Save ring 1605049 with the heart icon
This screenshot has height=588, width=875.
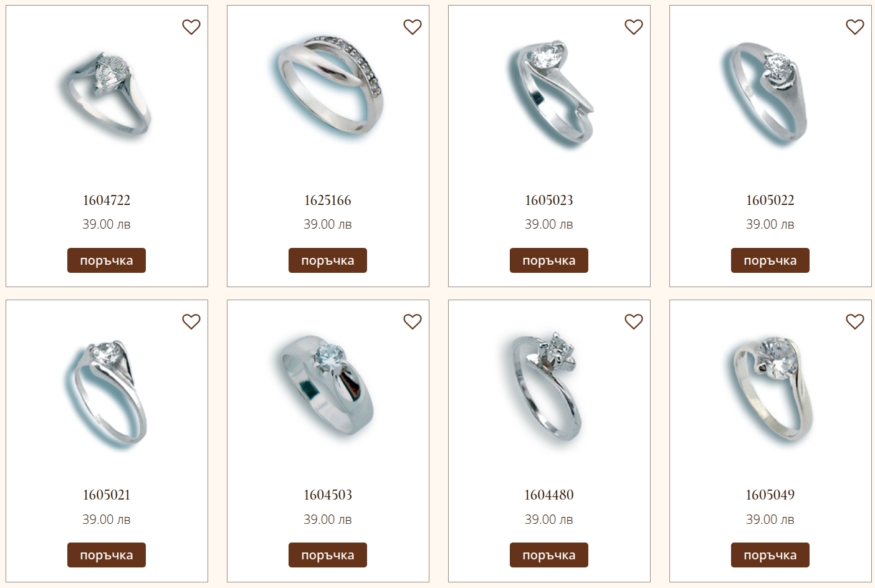pos(855,321)
